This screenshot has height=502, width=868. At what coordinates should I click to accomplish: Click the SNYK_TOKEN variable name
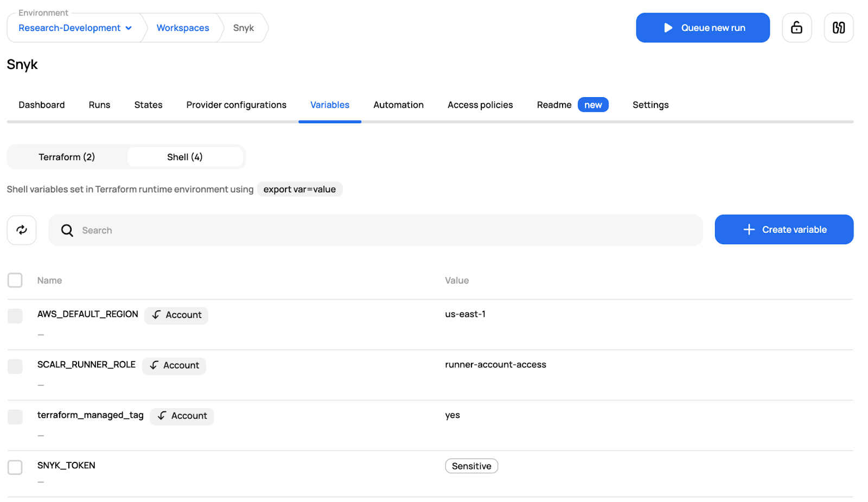coord(66,466)
